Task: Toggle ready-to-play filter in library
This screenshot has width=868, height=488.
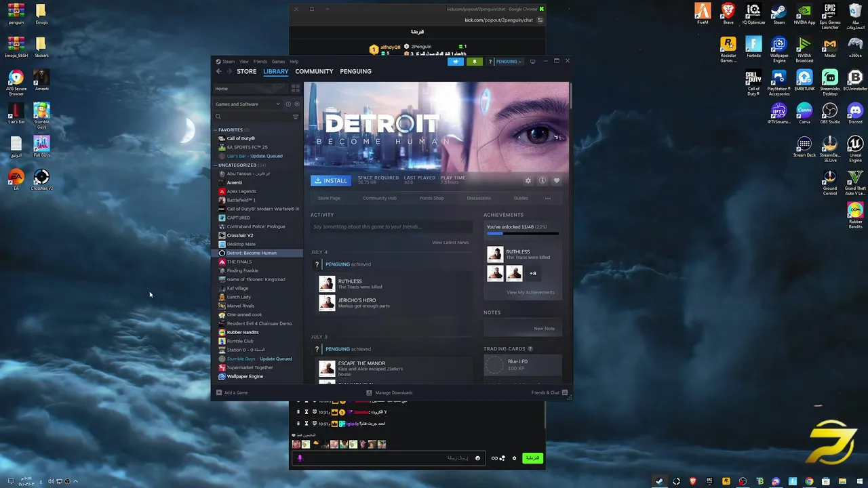Action: [297, 104]
